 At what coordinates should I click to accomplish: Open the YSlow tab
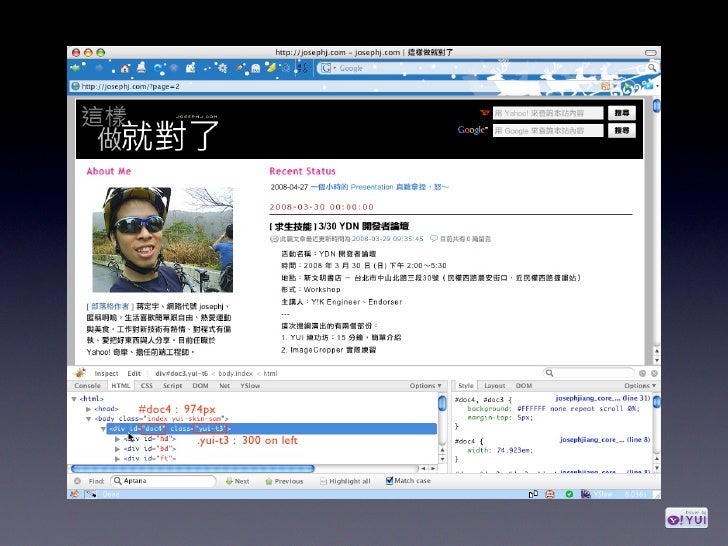click(x=250, y=385)
